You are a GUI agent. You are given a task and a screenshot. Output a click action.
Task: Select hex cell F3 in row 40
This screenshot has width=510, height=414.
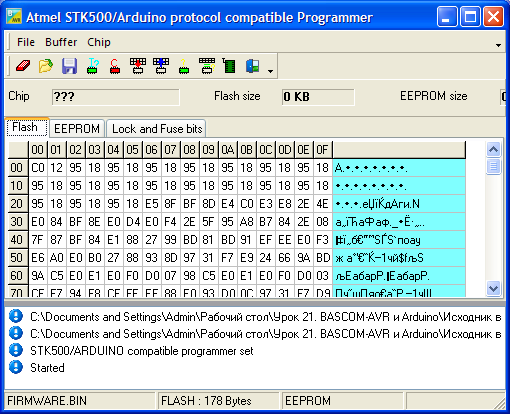pos(323,240)
